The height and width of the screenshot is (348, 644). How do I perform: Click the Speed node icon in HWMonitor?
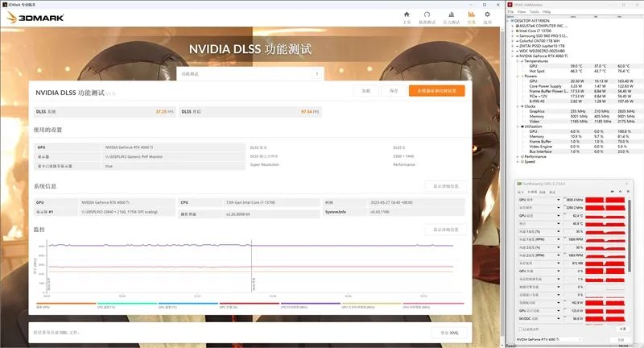522,161
